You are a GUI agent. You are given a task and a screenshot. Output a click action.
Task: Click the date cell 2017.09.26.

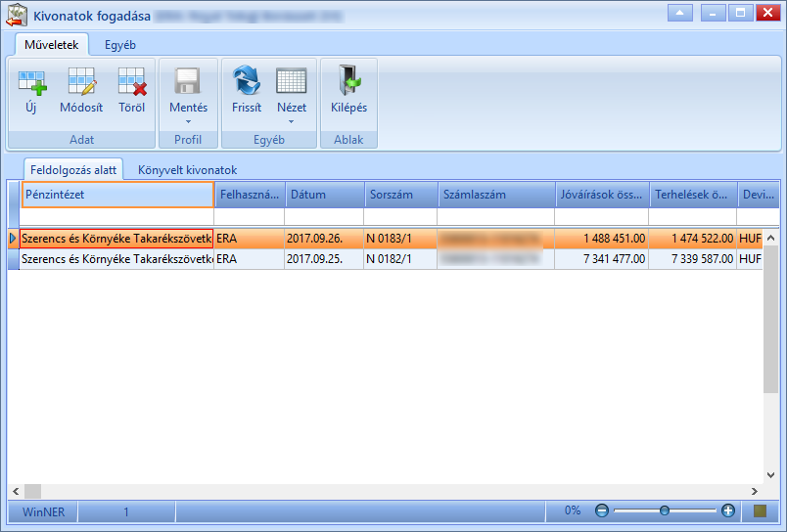(324, 239)
